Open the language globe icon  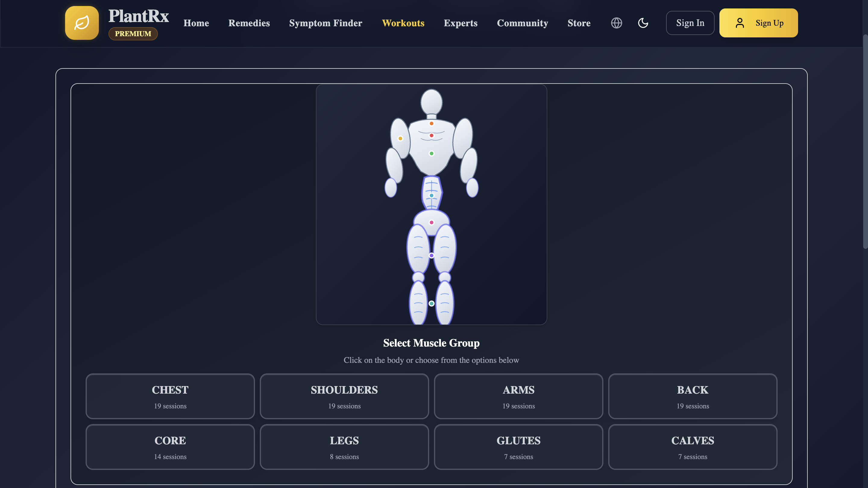point(616,23)
